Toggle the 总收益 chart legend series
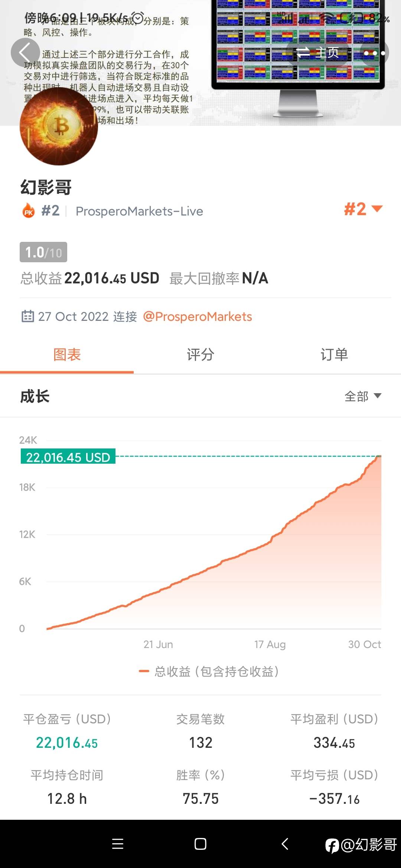This screenshot has height=868, width=401. [209, 671]
